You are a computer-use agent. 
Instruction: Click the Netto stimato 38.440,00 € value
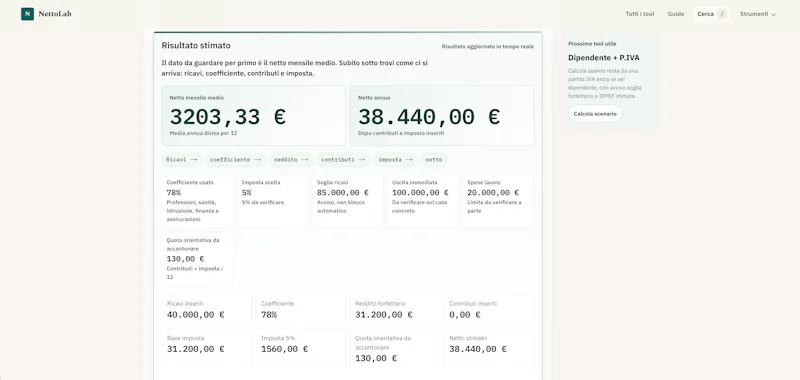(478, 349)
